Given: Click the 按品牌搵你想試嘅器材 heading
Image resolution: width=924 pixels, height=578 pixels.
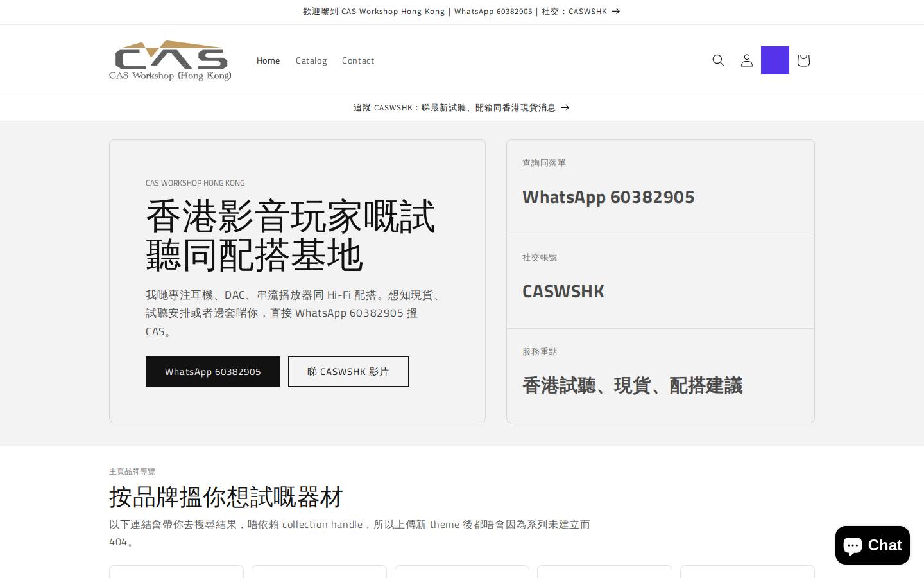Looking at the screenshot, I should click(x=226, y=497).
